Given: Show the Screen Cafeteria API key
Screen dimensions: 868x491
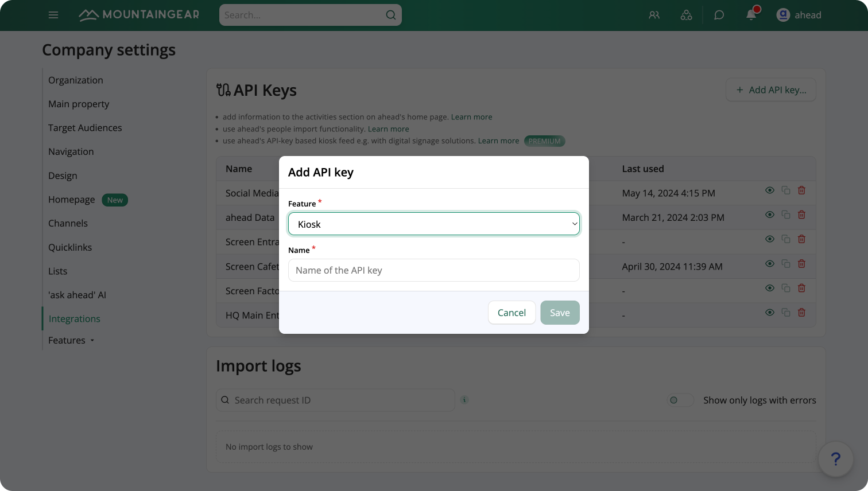Looking at the screenshot, I should tap(769, 263).
